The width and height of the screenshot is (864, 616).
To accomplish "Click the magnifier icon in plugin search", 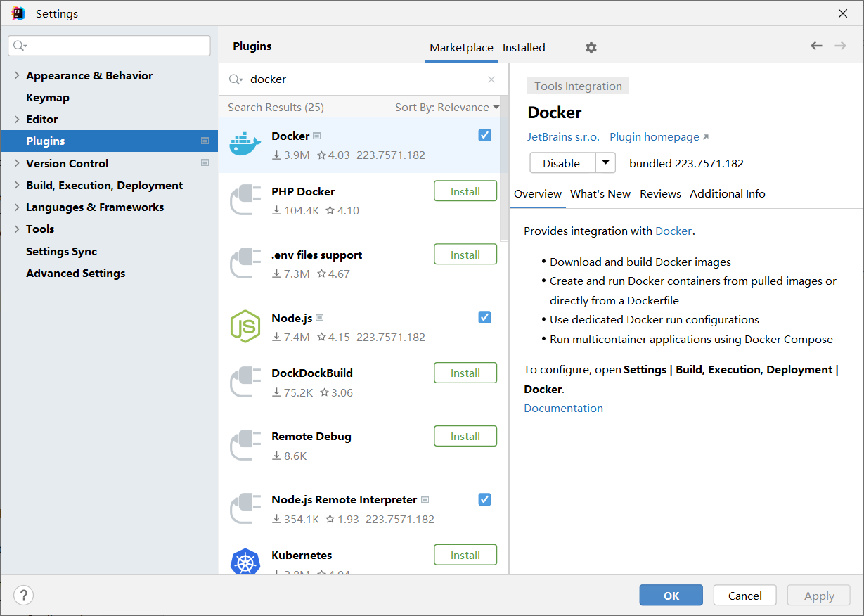I will tap(236, 79).
